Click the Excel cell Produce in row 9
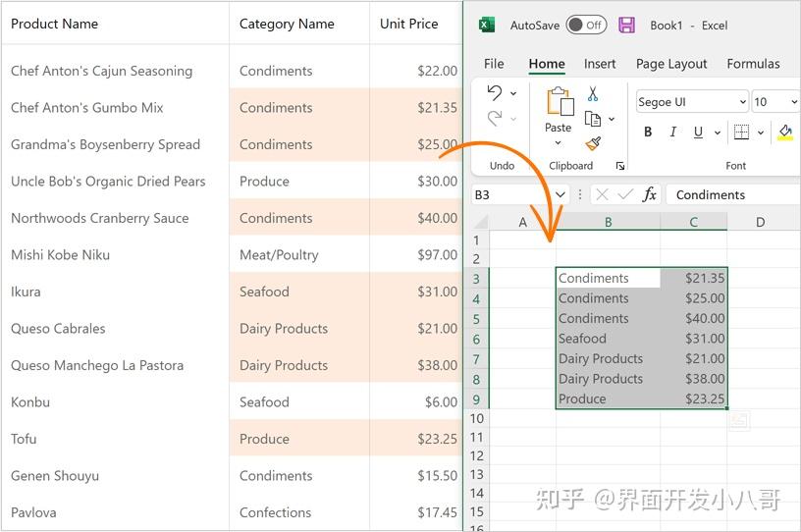 pos(608,399)
